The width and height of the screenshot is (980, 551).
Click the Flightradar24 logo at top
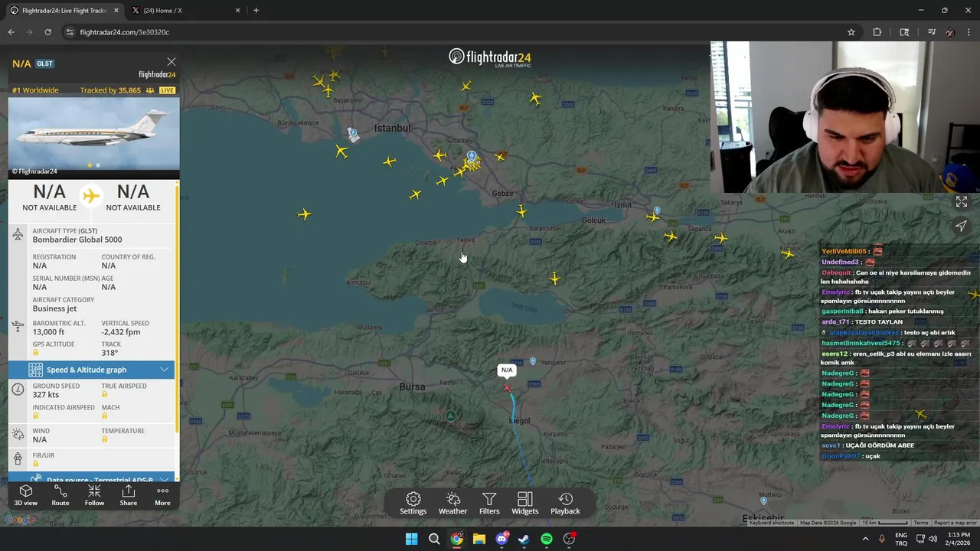[490, 58]
